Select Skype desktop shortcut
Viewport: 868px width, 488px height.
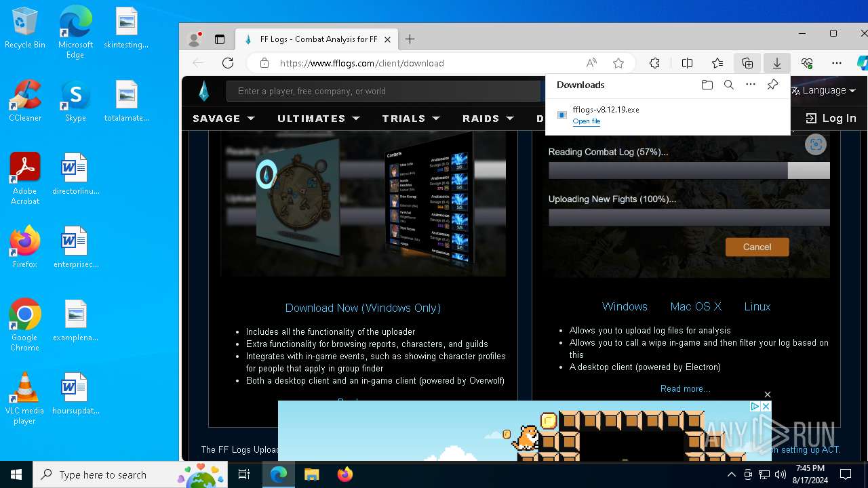pos(75,101)
